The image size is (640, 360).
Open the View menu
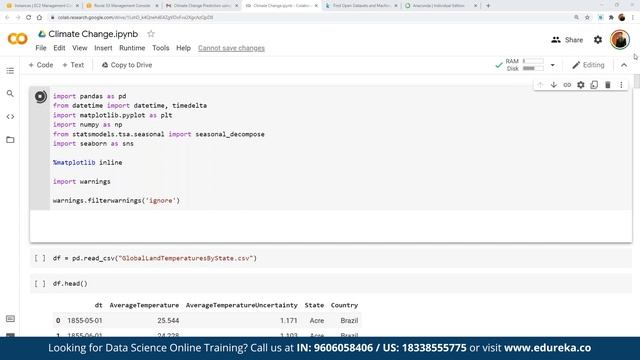coord(80,48)
